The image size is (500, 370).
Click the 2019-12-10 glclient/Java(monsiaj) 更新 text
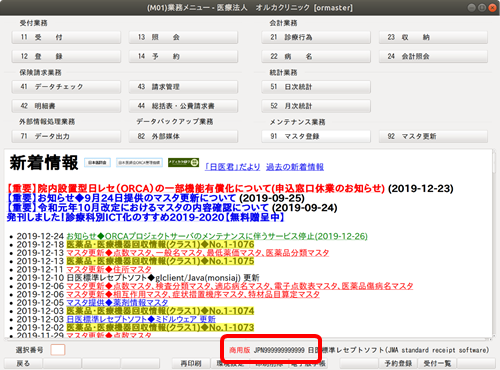click(x=163, y=278)
